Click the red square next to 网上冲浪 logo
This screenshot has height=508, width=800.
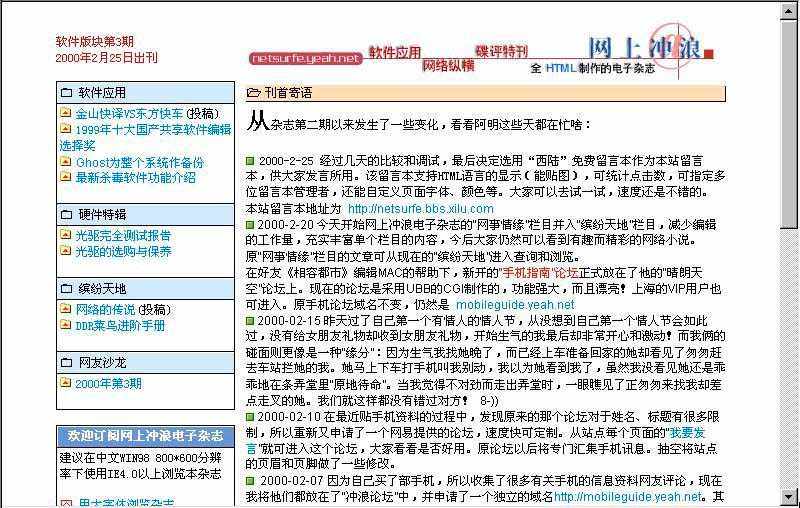click(x=709, y=54)
